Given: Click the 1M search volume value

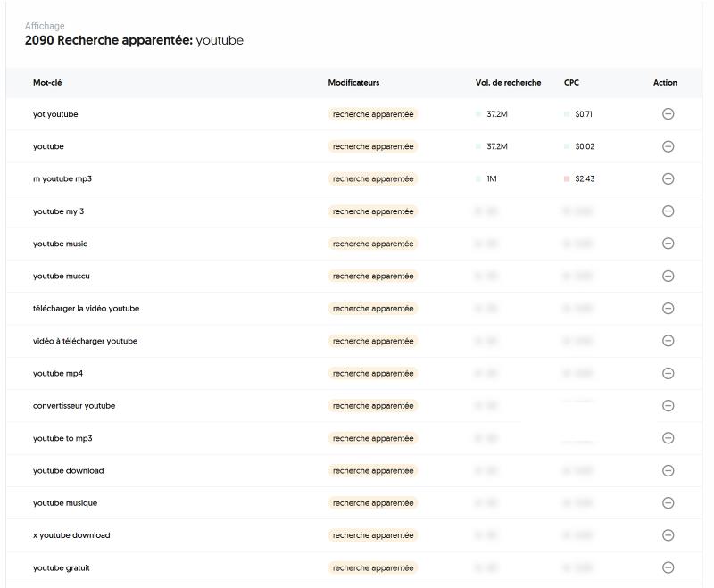Looking at the screenshot, I should 492,178.
